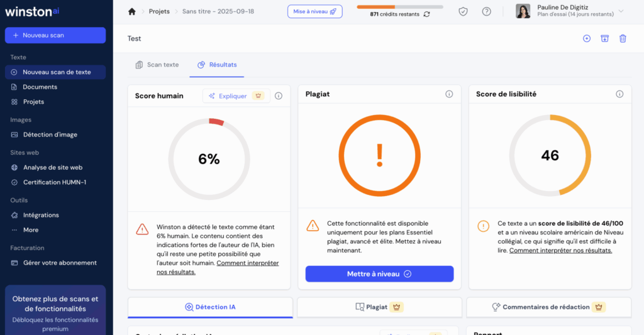Click the credits usage progress bar

pyautogui.click(x=400, y=7)
